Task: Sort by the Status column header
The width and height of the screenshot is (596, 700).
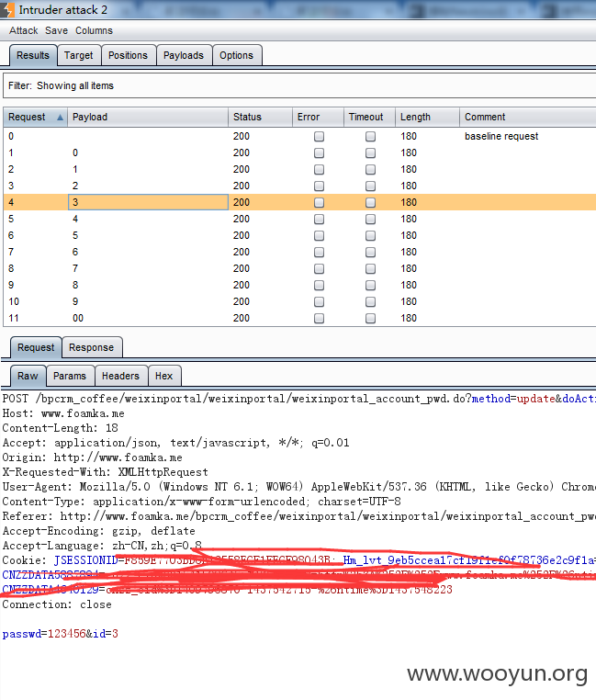Action: 260,117
